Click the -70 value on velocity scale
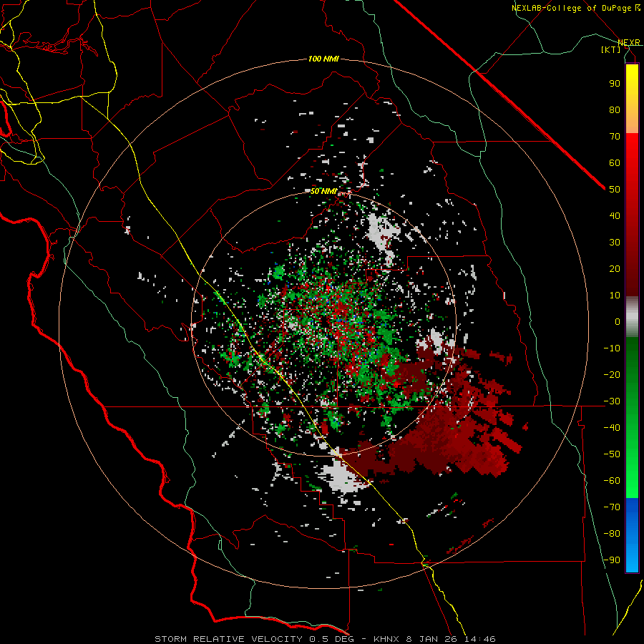This screenshot has height=644, width=644. coord(612,507)
